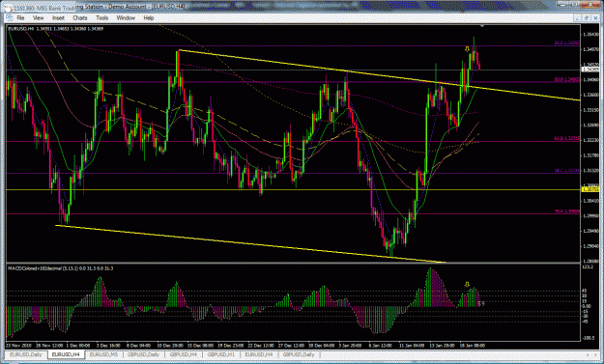The width and height of the screenshot is (604, 364).
Task: Switch to the GBPUSD,H4 chart tab
Action: pos(184,354)
